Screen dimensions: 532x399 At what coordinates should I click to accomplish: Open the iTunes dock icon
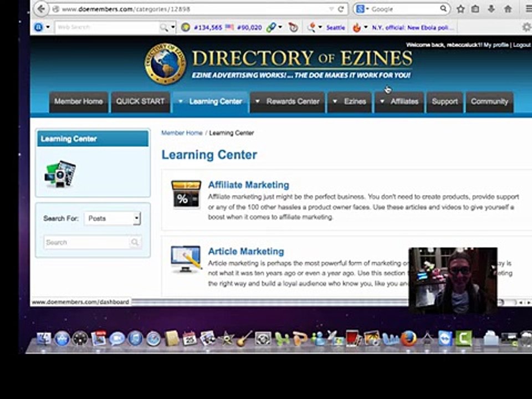[135, 339]
